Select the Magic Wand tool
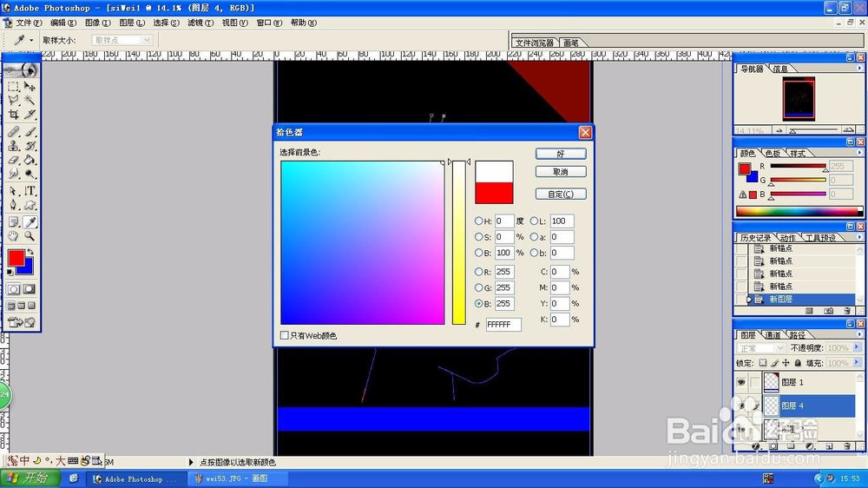Screen dimensions: 868x488 tap(30, 100)
